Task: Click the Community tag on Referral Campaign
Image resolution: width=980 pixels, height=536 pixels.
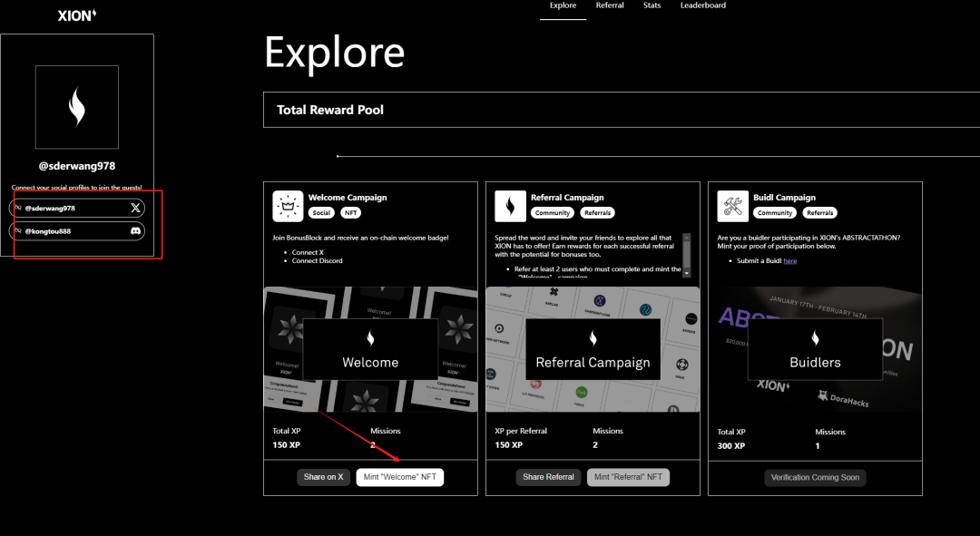Action: tap(553, 213)
